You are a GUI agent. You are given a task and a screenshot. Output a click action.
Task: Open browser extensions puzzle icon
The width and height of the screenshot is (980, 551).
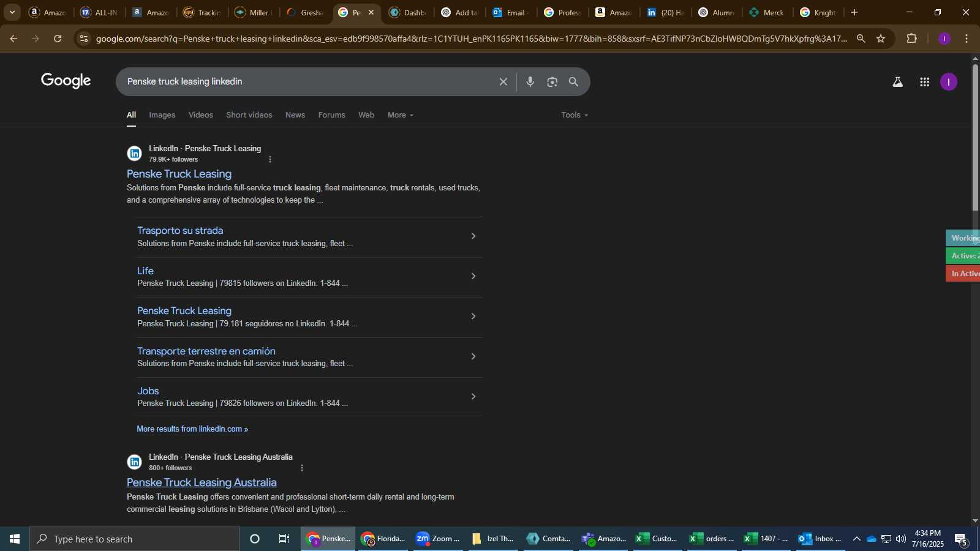click(x=912, y=39)
